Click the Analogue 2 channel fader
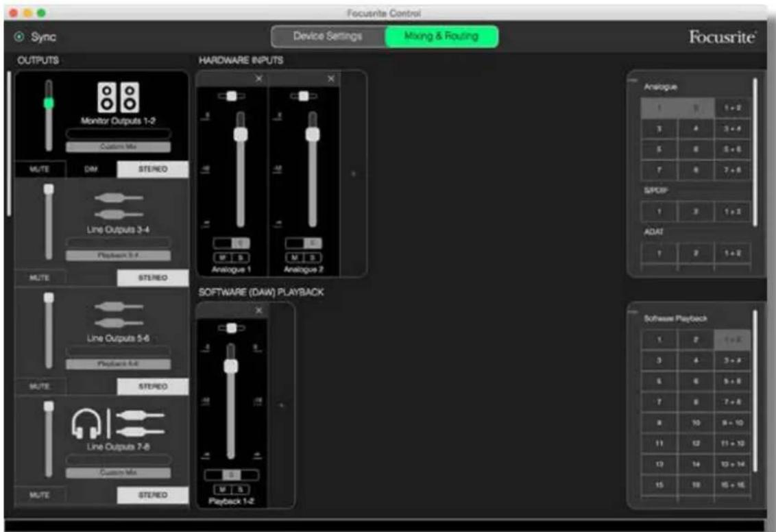This screenshot has height=532, width=776. point(313,134)
